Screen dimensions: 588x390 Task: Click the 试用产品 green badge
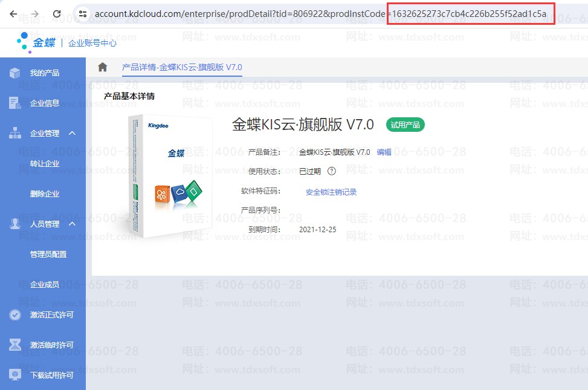pyautogui.click(x=405, y=125)
